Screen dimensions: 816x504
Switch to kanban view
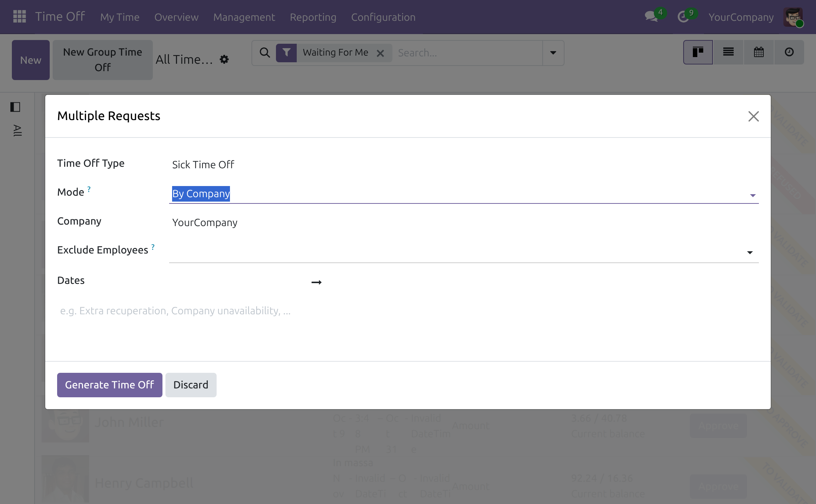pyautogui.click(x=698, y=52)
